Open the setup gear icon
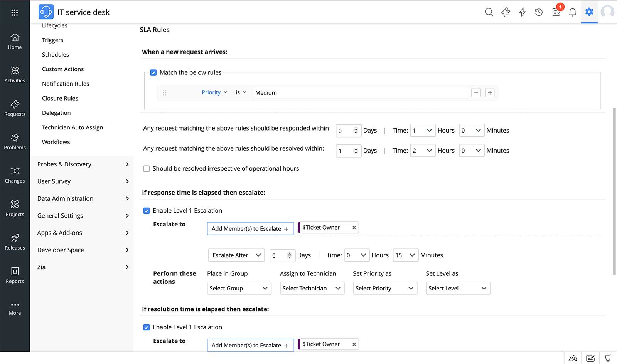The image size is (617, 364). click(x=589, y=12)
